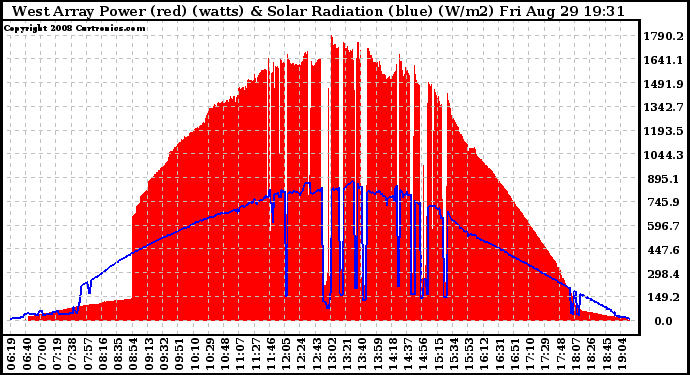Select the '17:48' time label
Viewport: 690px width, 375px height.
tap(560, 354)
